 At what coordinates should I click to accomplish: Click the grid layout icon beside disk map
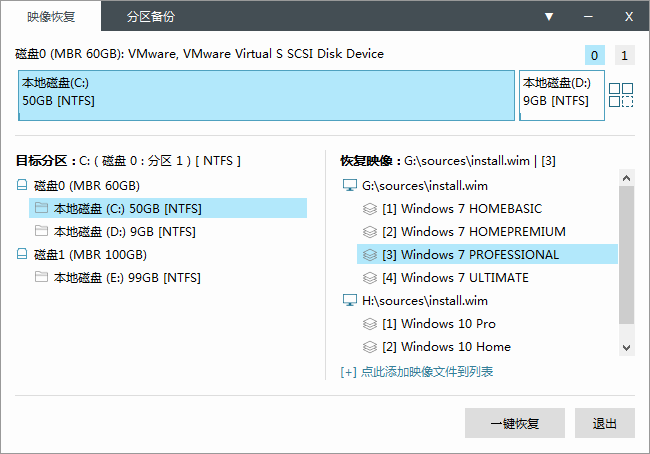(x=621, y=95)
